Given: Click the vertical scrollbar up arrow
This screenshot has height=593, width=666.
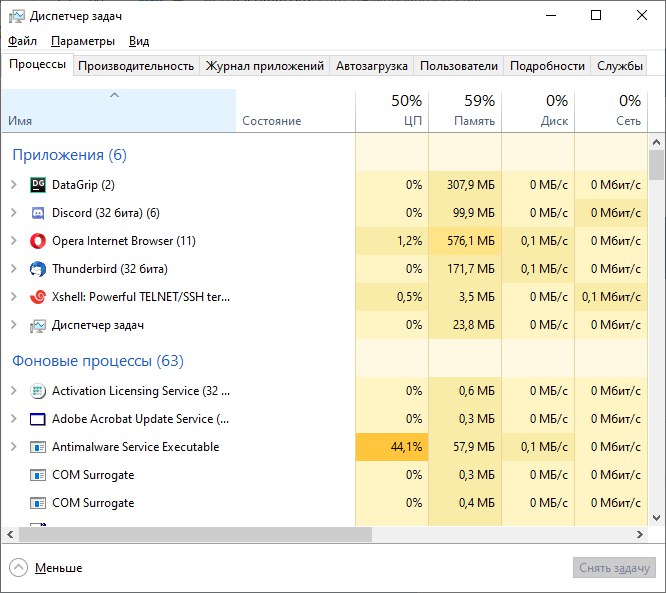Looking at the screenshot, I should (656, 142).
